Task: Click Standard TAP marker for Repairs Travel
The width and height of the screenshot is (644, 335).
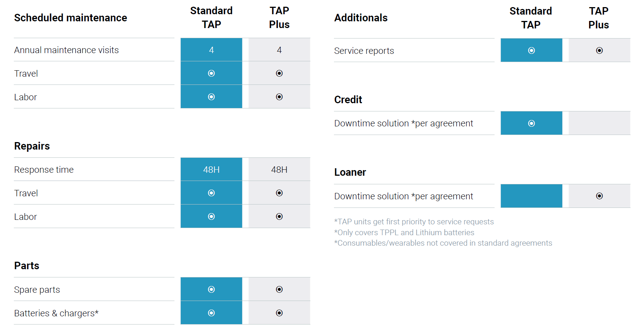Action: coord(211,193)
